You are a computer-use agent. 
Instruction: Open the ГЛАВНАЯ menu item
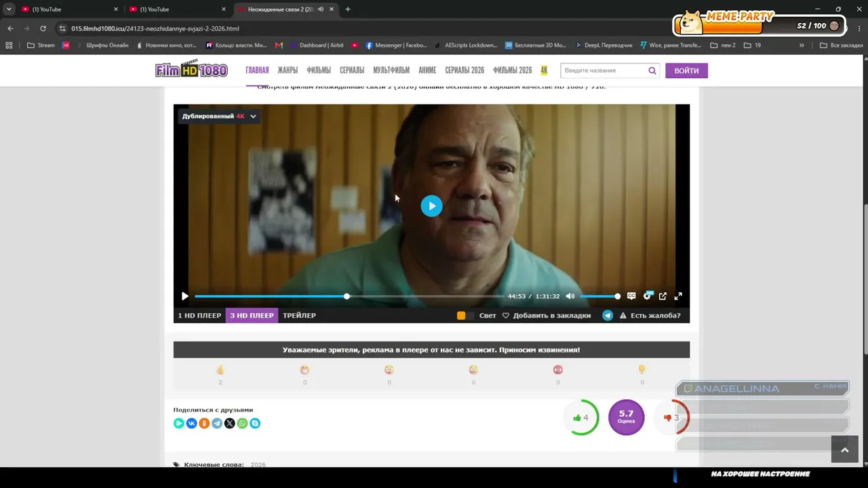coord(257,70)
